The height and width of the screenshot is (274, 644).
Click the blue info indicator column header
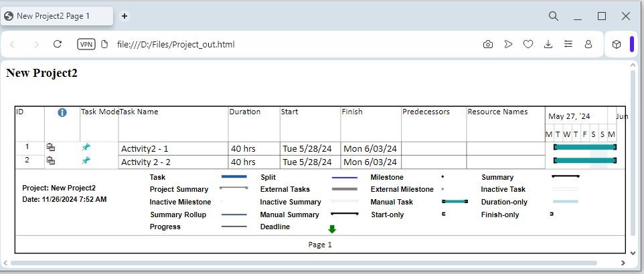coord(62,112)
